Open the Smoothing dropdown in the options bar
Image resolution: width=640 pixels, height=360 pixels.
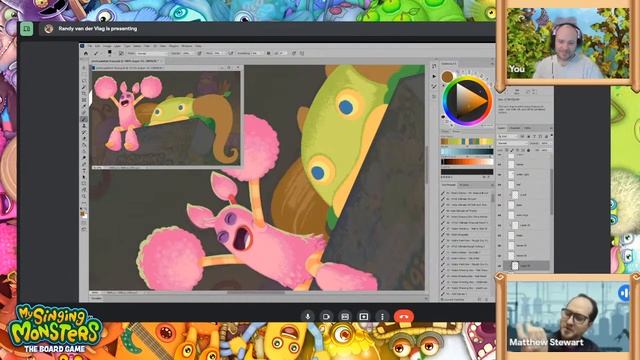coord(257,53)
